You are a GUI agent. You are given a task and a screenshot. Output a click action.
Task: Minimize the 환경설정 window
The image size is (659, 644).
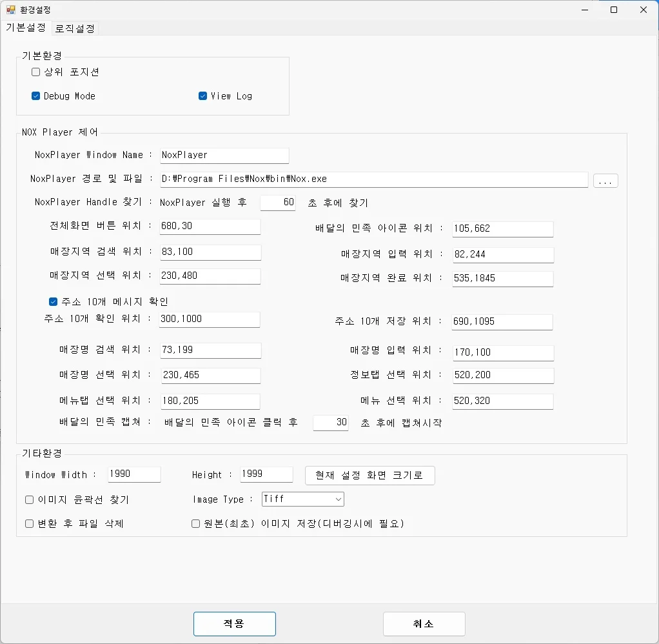click(585, 10)
